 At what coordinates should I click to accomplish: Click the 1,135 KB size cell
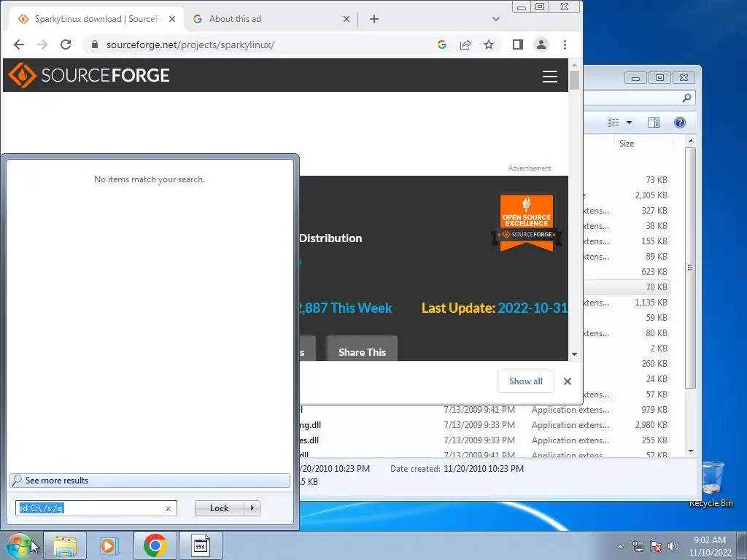click(651, 303)
